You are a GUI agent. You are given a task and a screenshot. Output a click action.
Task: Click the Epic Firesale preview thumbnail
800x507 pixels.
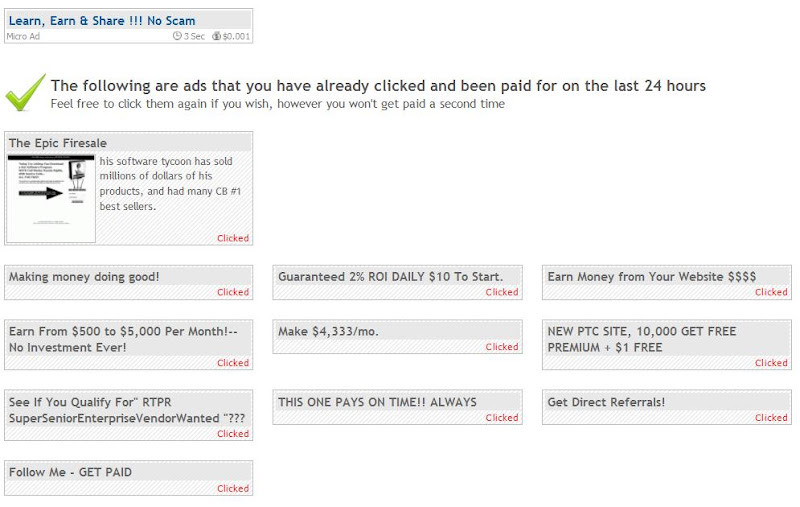(x=51, y=197)
